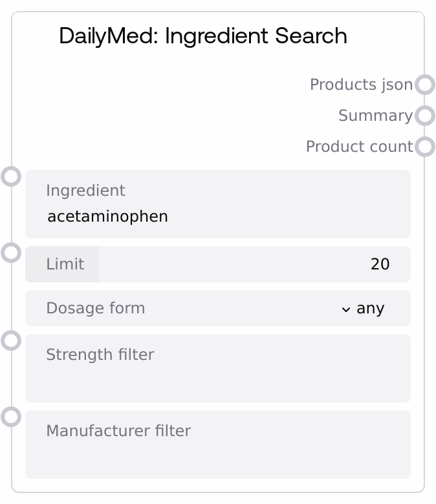436x504 pixels.
Task: Click the Summary output connector circle
Action: coord(424,116)
